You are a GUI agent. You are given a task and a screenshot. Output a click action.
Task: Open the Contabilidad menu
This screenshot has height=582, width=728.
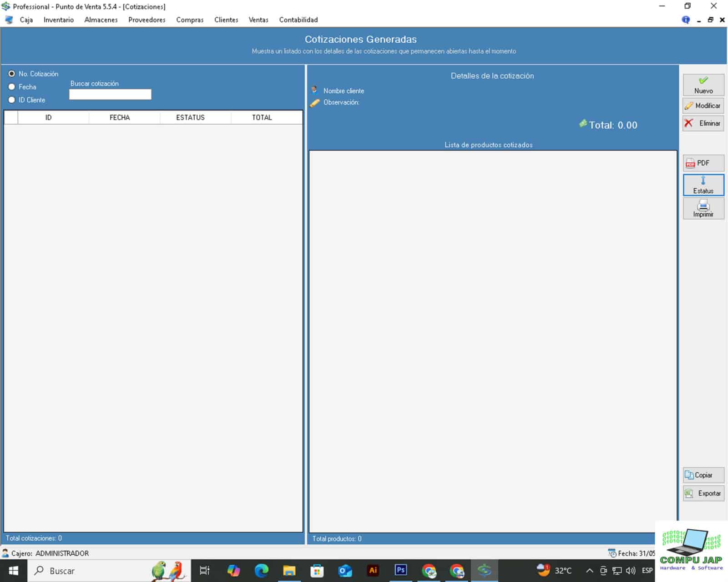click(298, 20)
